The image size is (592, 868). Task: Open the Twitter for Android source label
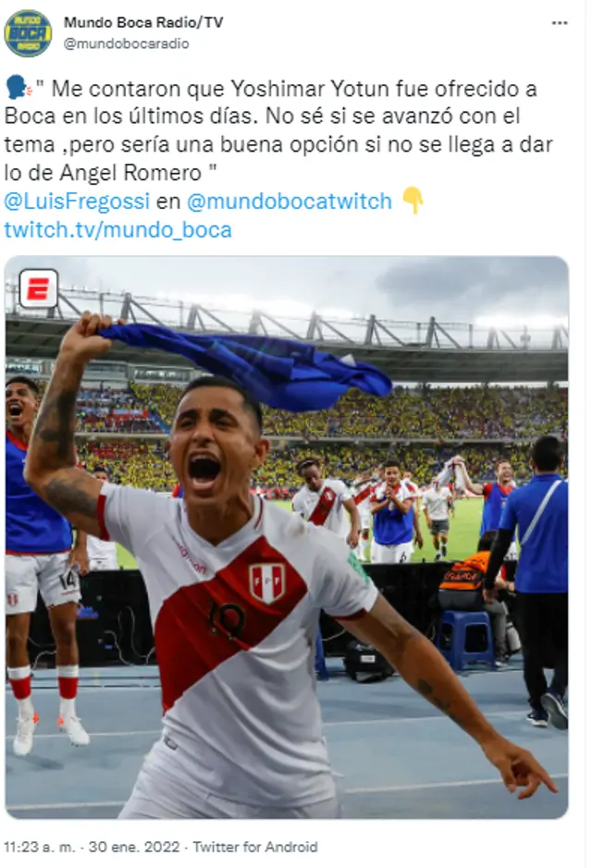pyautogui.click(x=255, y=847)
